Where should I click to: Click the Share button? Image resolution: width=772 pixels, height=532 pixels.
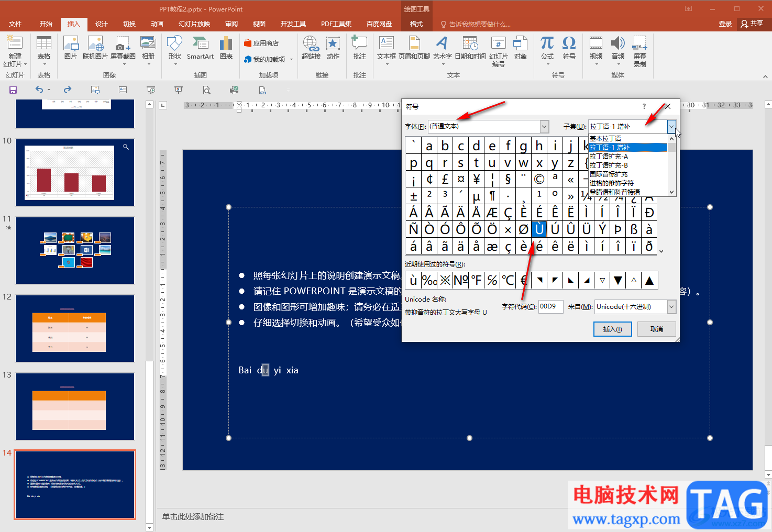click(752, 24)
